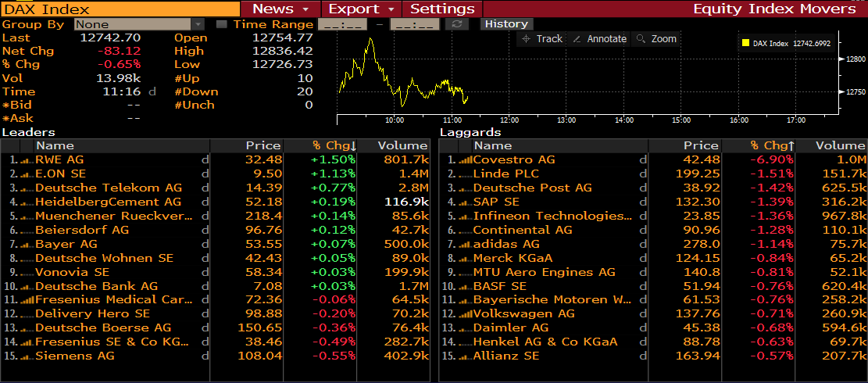
Task: Select Henkel AG & Co KGaA row
Action: [x=653, y=342]
